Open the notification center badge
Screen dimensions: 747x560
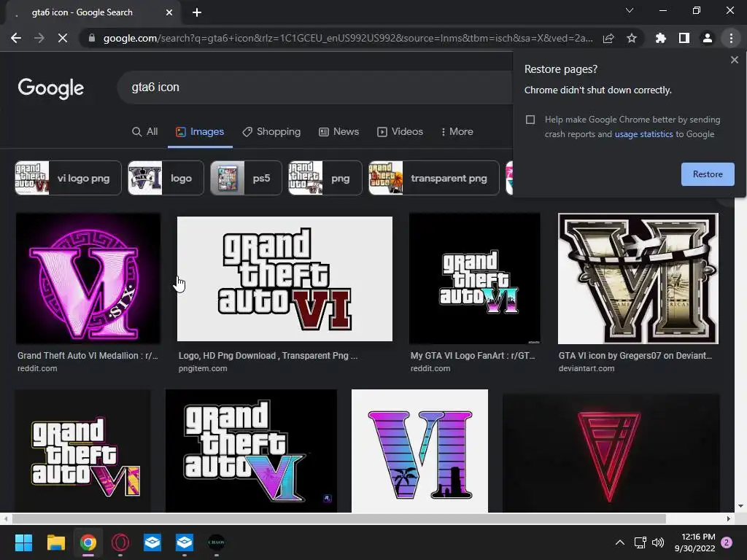pyautogui.click(x=727, y=542)
